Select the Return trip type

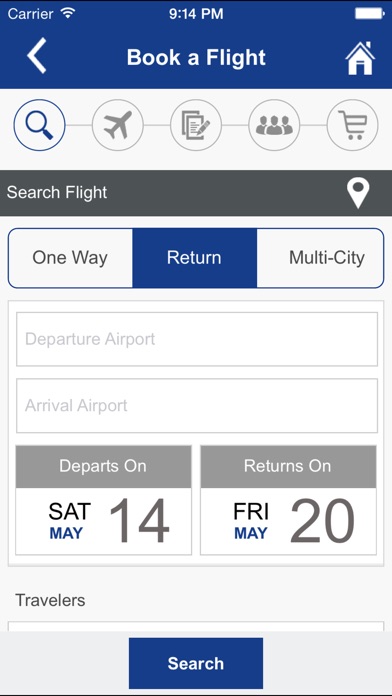194,258
